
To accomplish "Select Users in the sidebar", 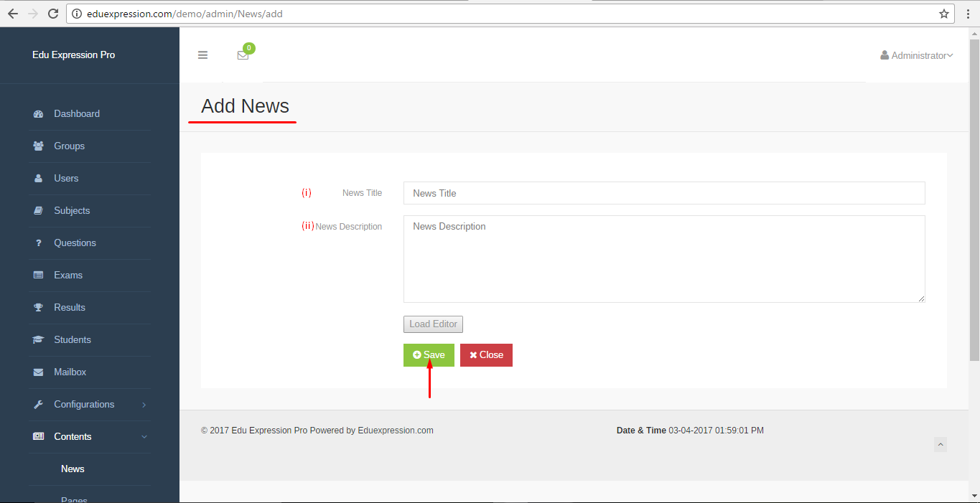I will tap(66, 179).
